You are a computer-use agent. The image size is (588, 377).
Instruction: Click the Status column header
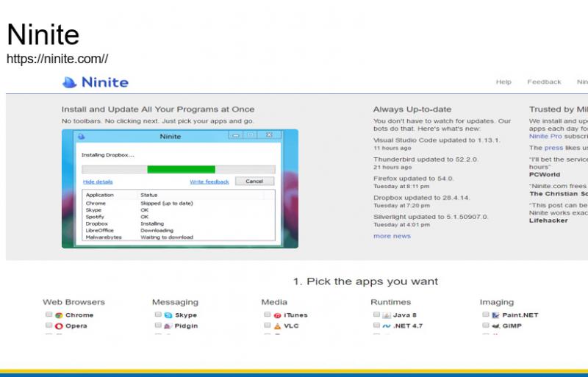click(149, 195)
